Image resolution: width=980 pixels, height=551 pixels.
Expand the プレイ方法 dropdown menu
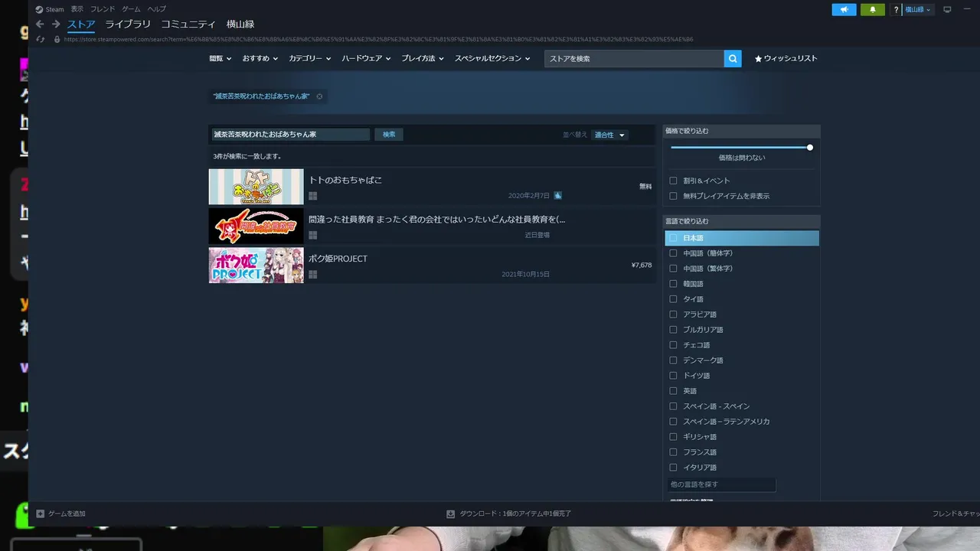[x=422, y=58]
